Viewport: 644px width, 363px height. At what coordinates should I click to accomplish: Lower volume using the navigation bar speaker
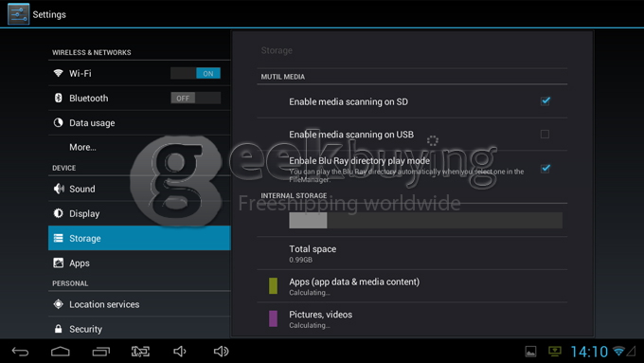point(180,352)
